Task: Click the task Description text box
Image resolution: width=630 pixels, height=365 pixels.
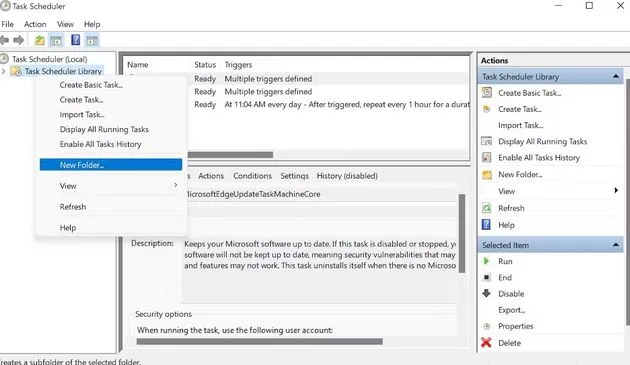Action: (x=320, y=270)
